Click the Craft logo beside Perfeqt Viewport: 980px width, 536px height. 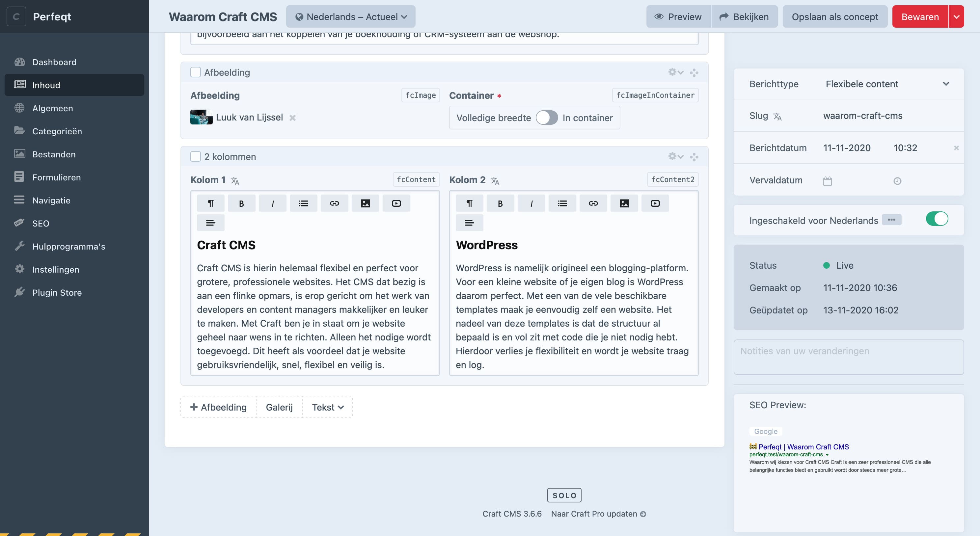(16, 16)
